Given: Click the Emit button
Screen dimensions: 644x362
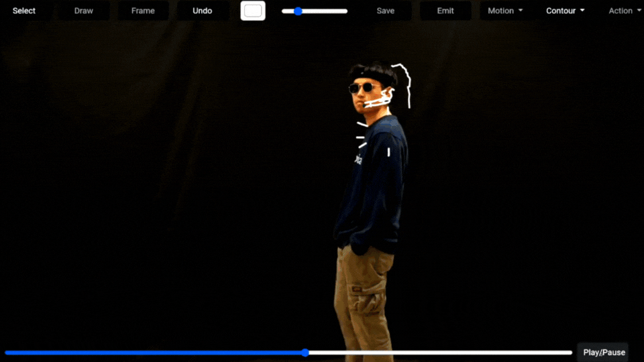Looking at the screenshot, I should (x=445, y=11).
